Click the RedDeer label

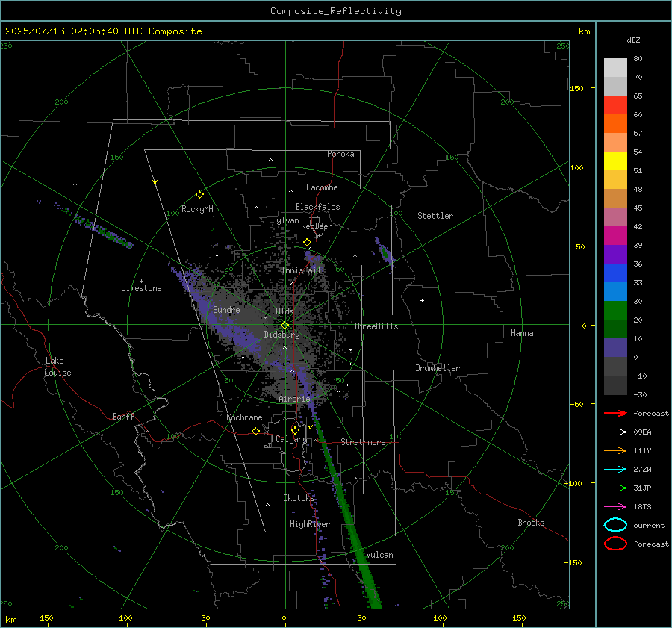point(317,226)
